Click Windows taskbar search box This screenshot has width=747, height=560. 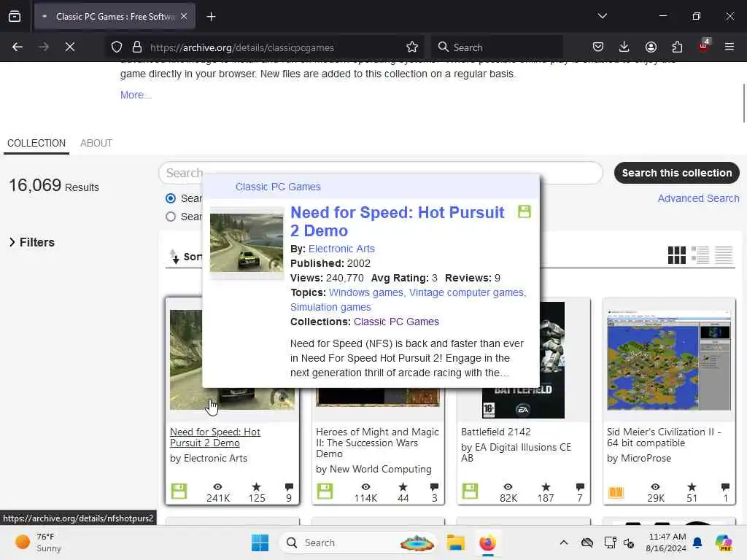pos(358,542)
